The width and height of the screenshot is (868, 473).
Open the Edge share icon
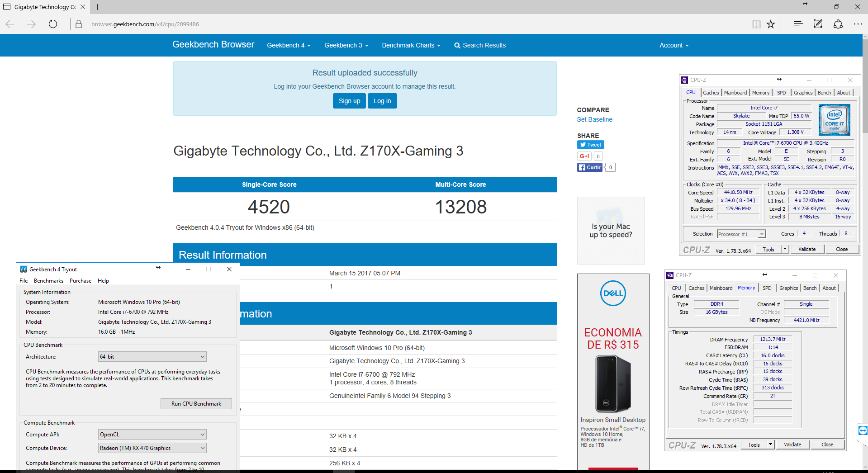tap(838, 24)
